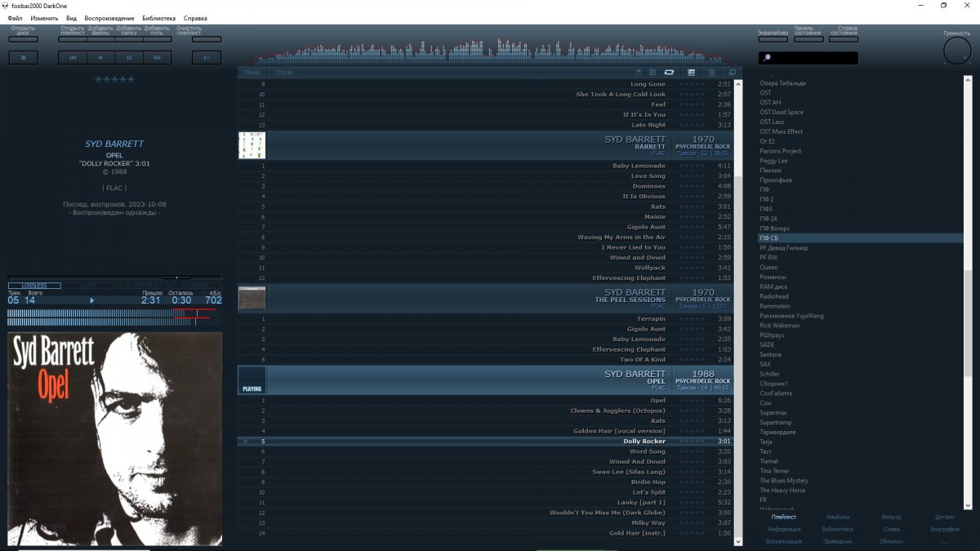Select the Фильтр panel tab
Screen dimensions: 980x551
[x=892, y=517]
